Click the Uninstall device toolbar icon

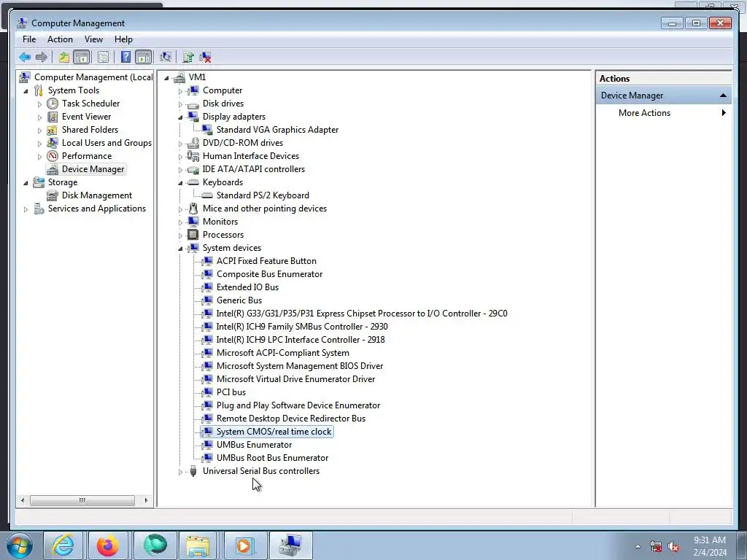205,58
